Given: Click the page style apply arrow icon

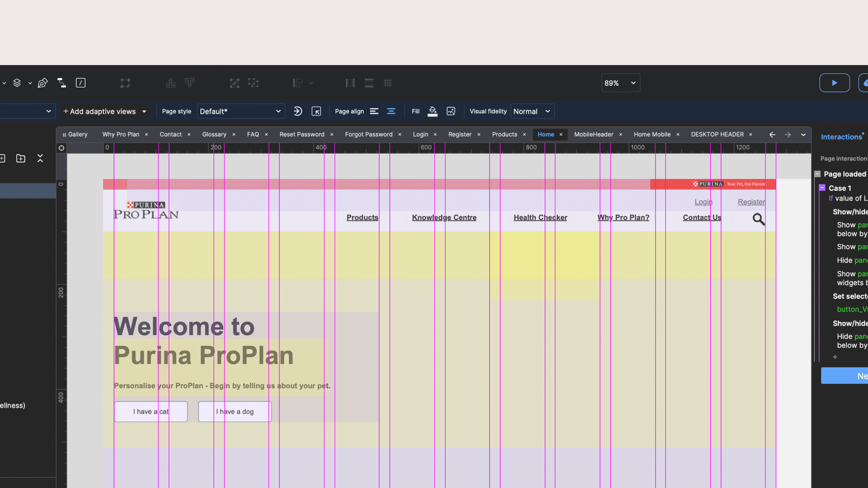Looking at the screenshot, I should pyautogui.click(x=298, y=111).
